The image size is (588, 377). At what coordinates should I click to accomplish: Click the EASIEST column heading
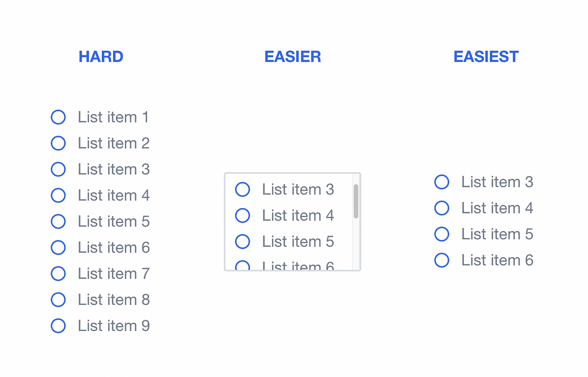pyautogui.click(x=486, y=57)
